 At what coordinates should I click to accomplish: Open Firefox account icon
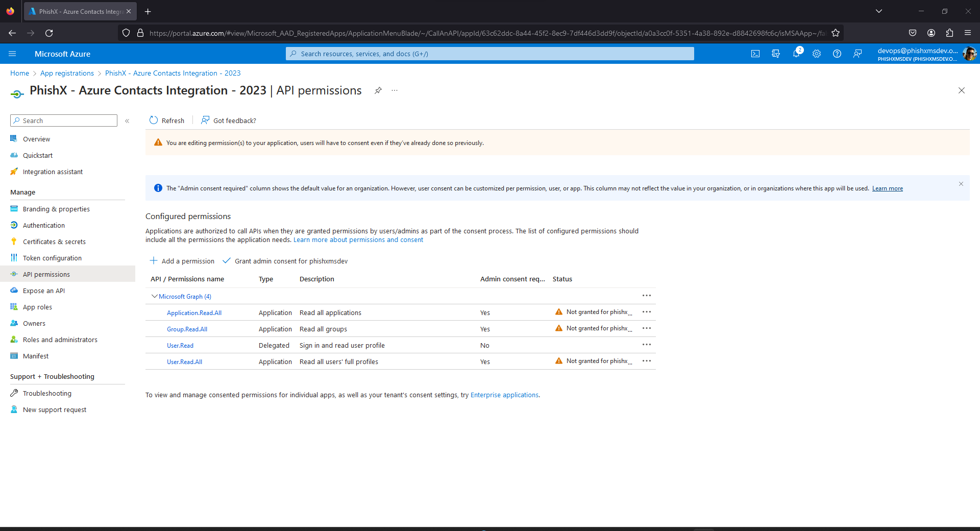click(931, 33)
